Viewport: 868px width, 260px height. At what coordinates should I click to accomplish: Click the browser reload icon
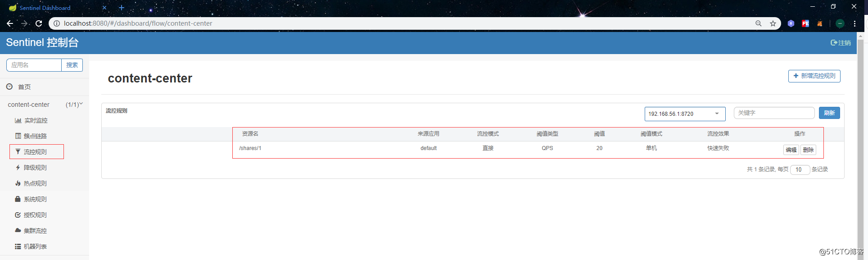coord(39,23)
